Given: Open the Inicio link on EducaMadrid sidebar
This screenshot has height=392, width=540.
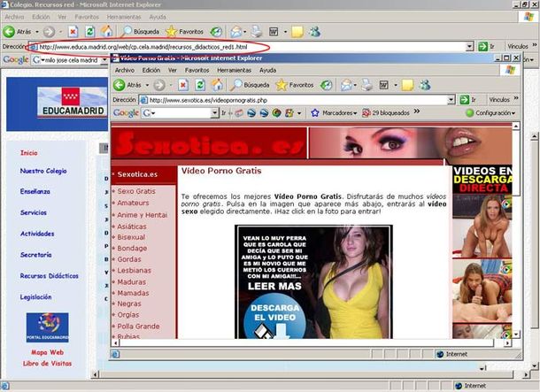Looking at the screenshot, I should pos(28,153).
